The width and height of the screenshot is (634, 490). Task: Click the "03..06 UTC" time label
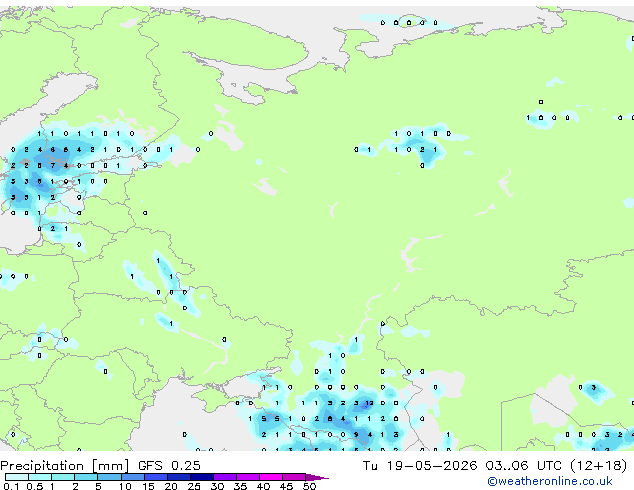(524, 465)
